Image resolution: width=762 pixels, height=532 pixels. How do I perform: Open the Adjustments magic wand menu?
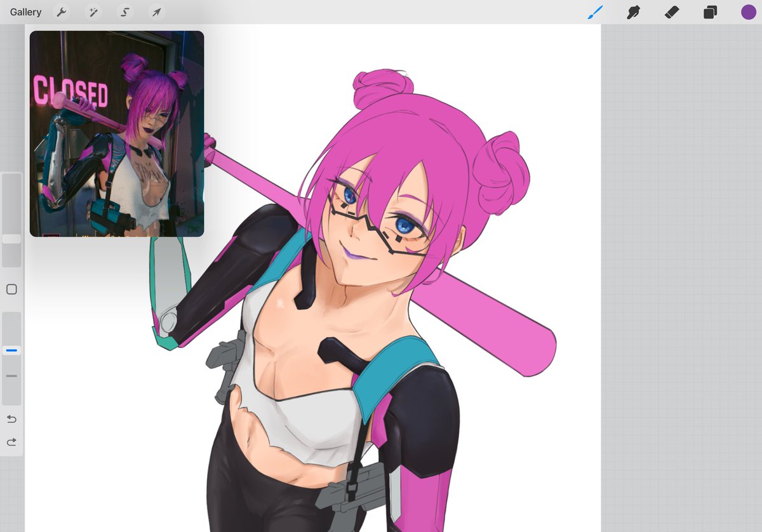pos(94,12)
